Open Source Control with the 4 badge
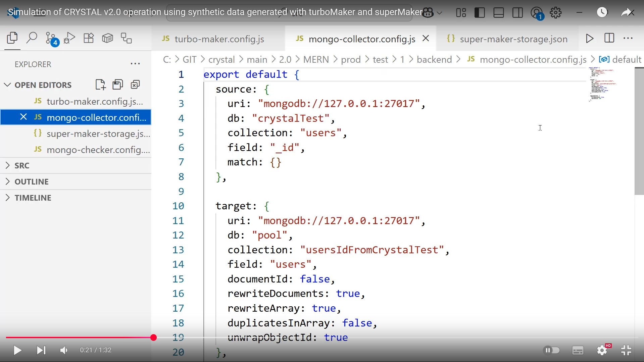The height and width of the screenshot is (362, 644). point(52,39)
